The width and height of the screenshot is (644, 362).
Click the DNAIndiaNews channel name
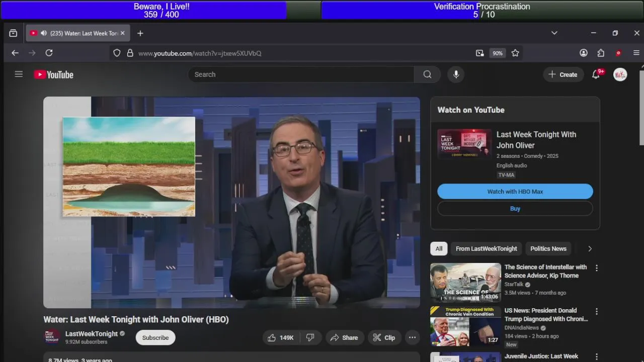522,328
